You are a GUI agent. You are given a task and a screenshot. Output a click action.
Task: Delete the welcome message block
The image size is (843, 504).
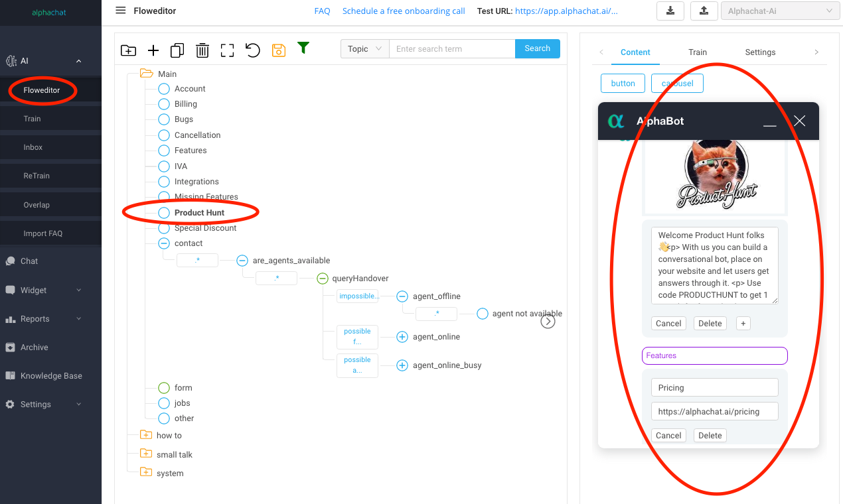pos(710,324)
